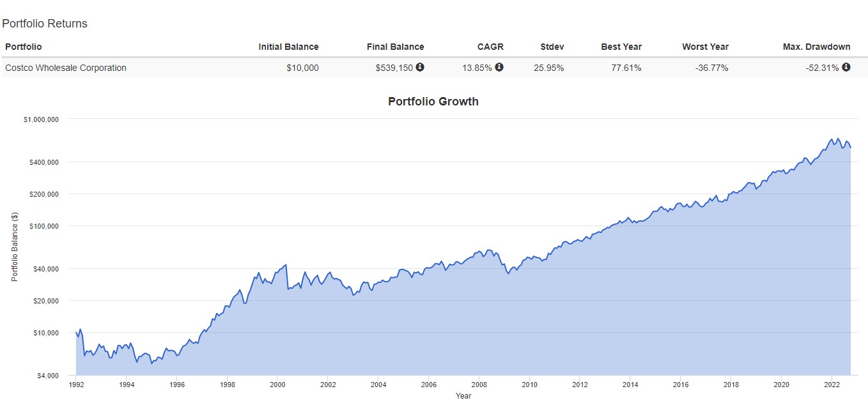Viewport: 868px width, 405px height.
Task: Click the Initial Balance column header
Action: [x=288, y=47]
